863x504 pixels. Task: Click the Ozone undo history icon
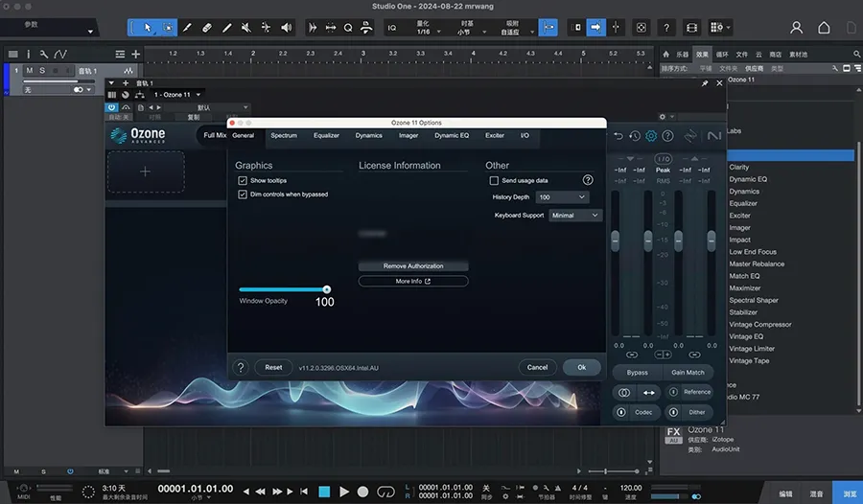(x=634, y=136)
